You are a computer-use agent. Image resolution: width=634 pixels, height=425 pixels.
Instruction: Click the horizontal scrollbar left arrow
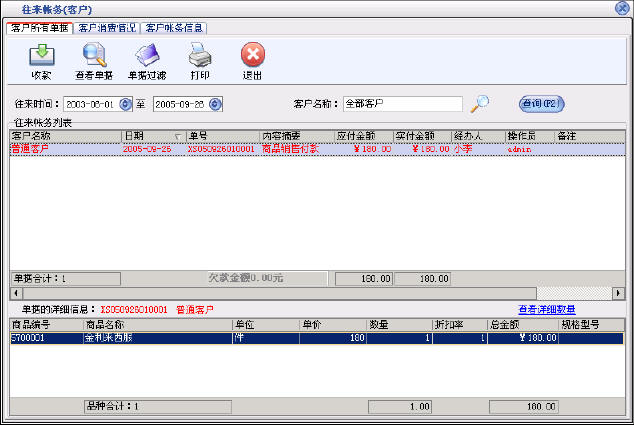tap(15, 293)
